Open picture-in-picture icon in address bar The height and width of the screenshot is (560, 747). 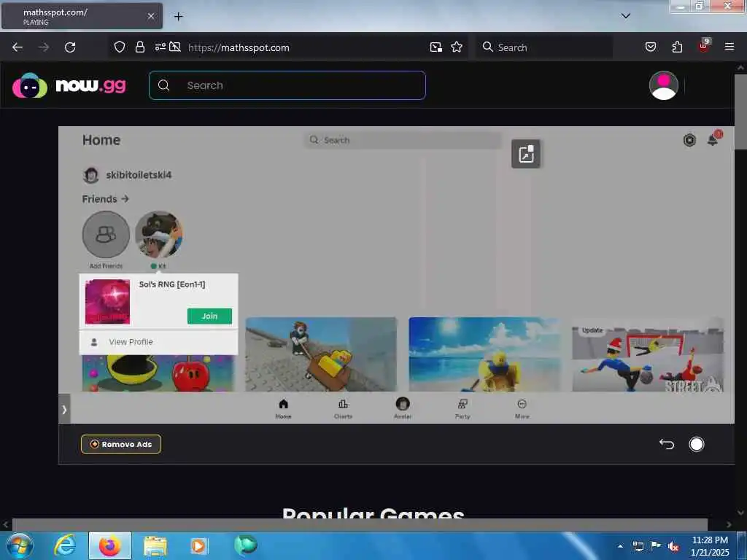436,47
